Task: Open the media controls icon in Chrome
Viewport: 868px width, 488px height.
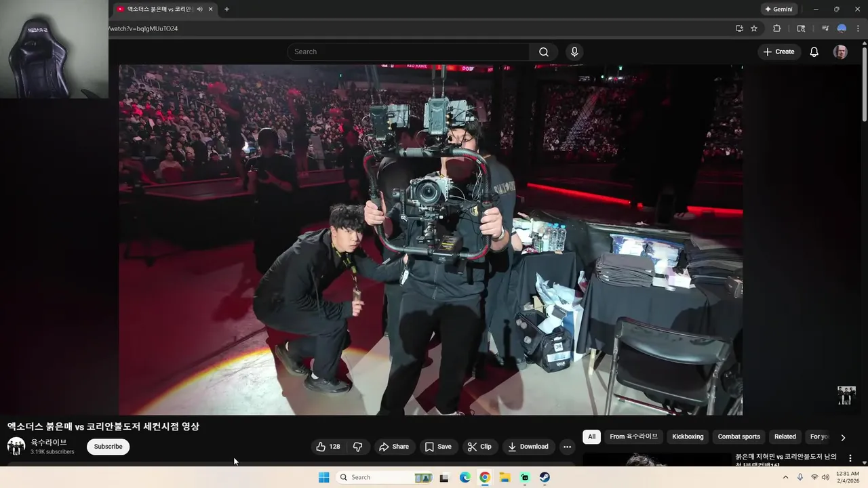Action: [x=825, y=28]
